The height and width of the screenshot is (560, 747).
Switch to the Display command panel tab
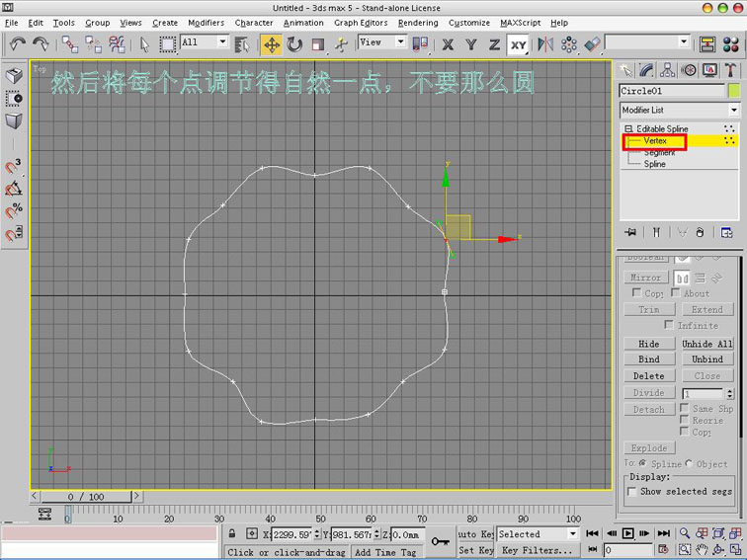pyautogui.click(x=709, y=70)
